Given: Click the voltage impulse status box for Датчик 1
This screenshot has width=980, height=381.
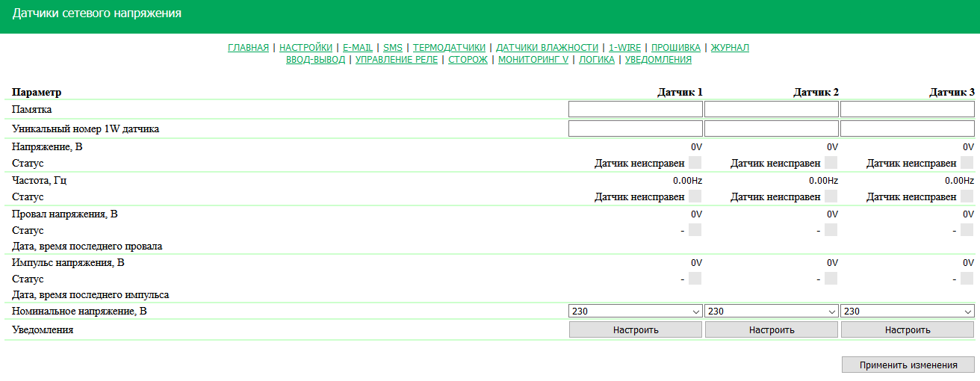Looking at the screenshot, I should coord(695,279).
